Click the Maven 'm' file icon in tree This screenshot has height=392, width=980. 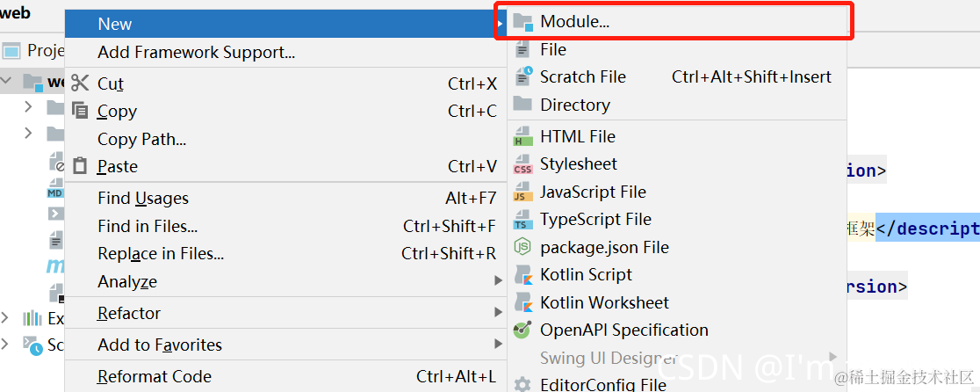pyautogui.click(x=55, y=266)
